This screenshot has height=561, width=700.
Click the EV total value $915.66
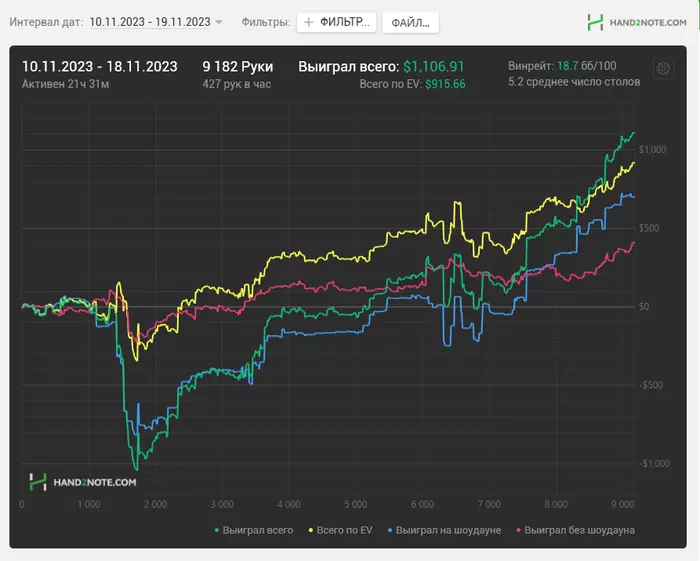(x=445, y=84)
